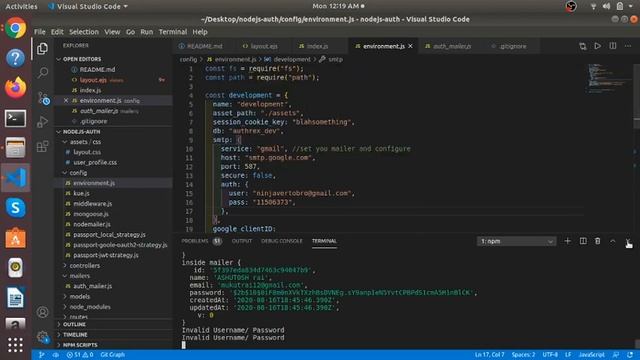This screenshot has width=640, height=360.
Task: Open editor More Actions ellipsis
Action: click(628, 46)
